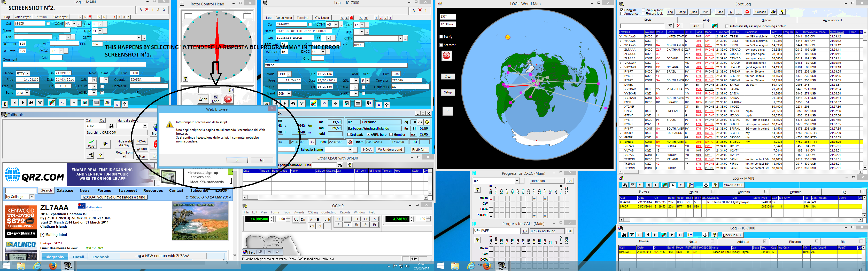Click the sun icon next to cia button
868x271 pixels.
coord(427,122)
